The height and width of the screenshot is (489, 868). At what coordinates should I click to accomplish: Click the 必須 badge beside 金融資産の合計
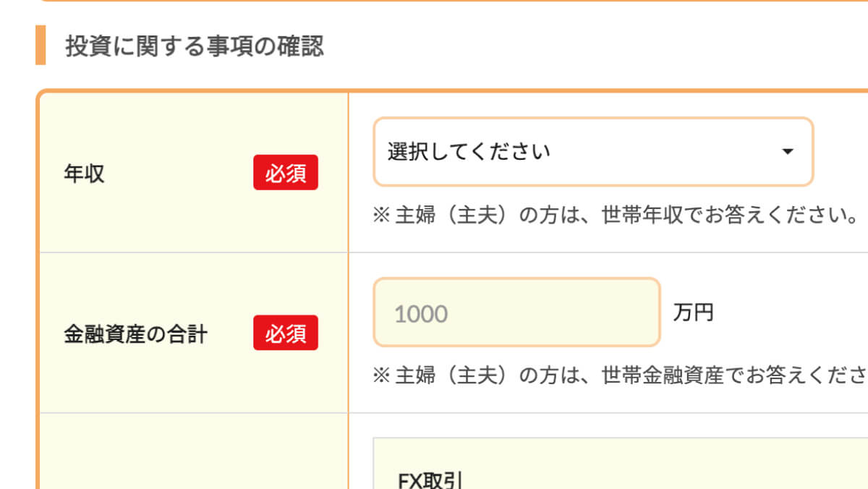tap(286, 333)
